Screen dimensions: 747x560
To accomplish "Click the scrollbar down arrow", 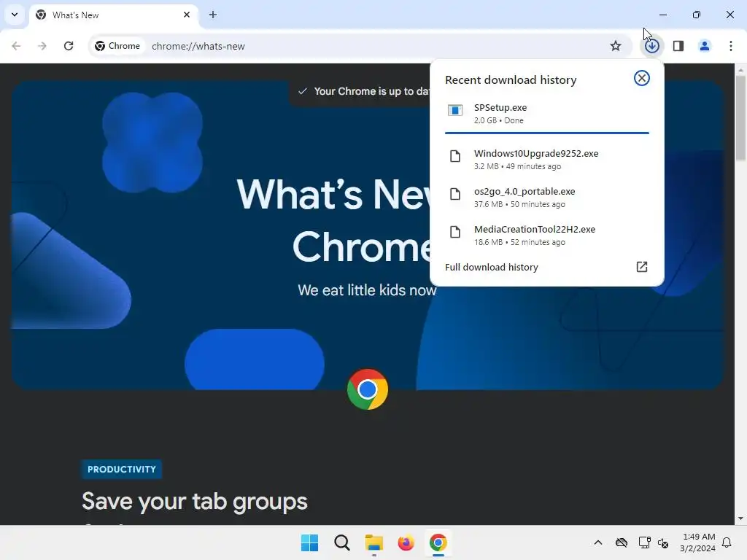I will (x=741, y=518).
